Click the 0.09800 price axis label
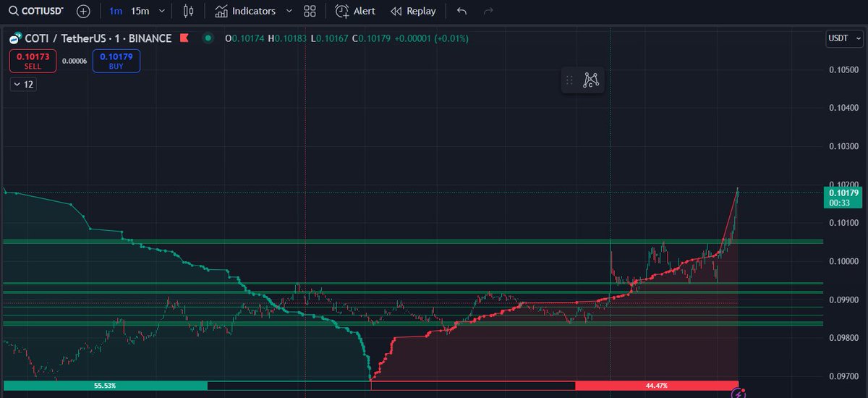The image size is (868, 398). (x=843, y=338)
